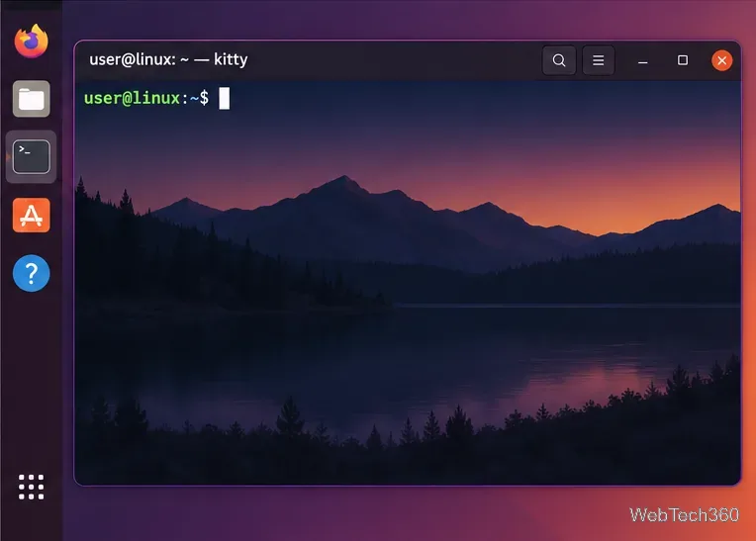Viewport: 756px width, 541px height.
Task: Open the Help question mark icon
Action: click(x=32, y=273)
